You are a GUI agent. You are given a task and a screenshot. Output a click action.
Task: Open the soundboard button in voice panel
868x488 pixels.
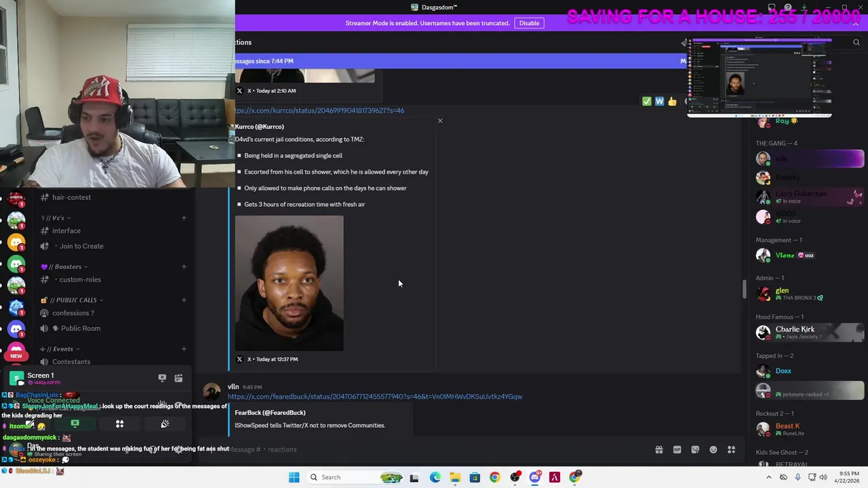click(x=165, y=424)
